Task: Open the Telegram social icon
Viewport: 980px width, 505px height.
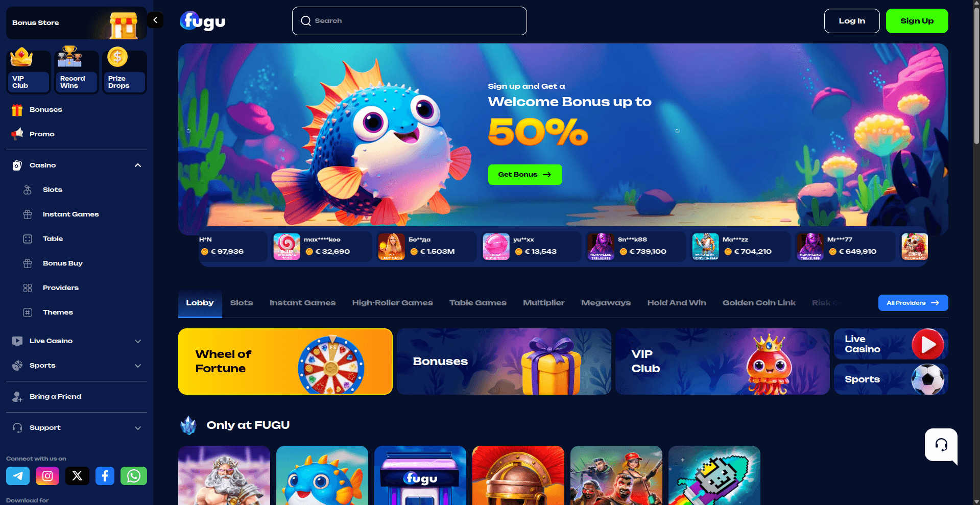Action: click(18, 476)
